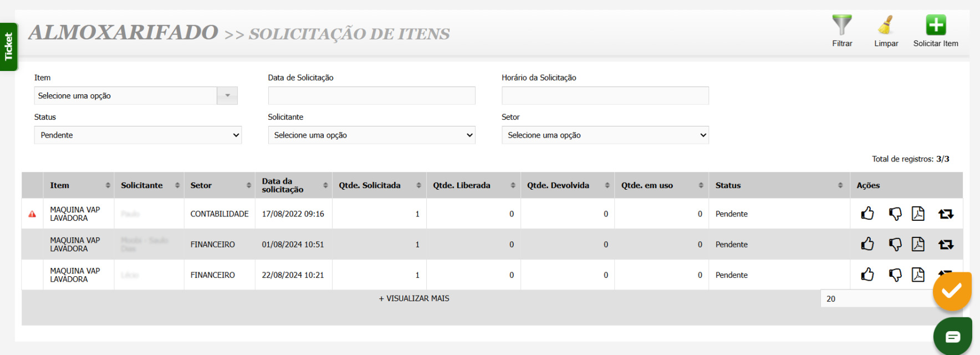Click the Filtrar funnel icon
The height and width of the screenshot is (355, 980).
tap(841, 26)
